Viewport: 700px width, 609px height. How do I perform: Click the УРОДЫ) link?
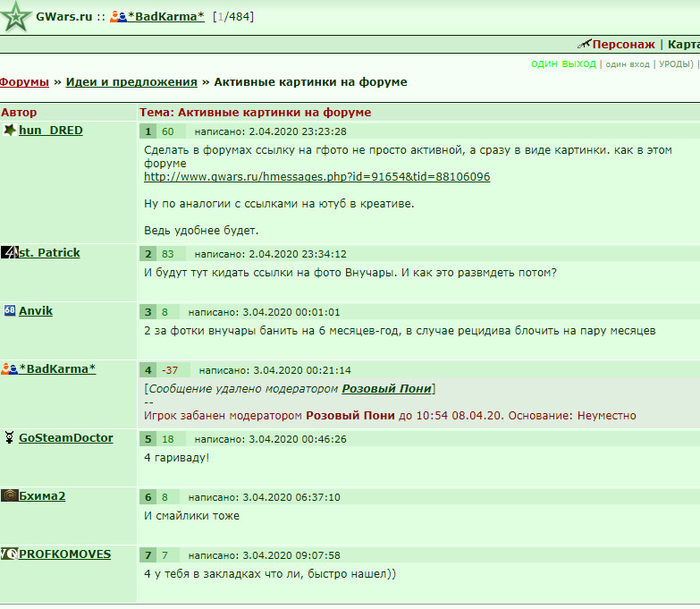click(676, 63)
